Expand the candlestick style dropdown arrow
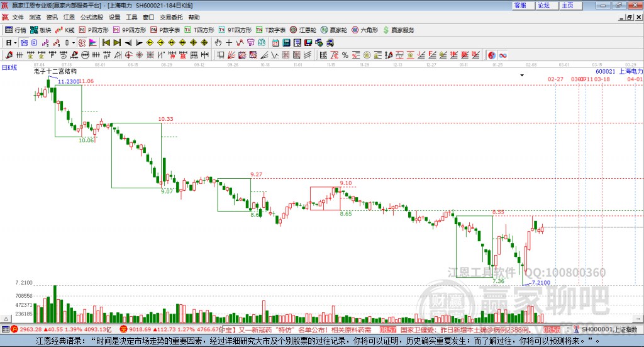 click(73, 43)
